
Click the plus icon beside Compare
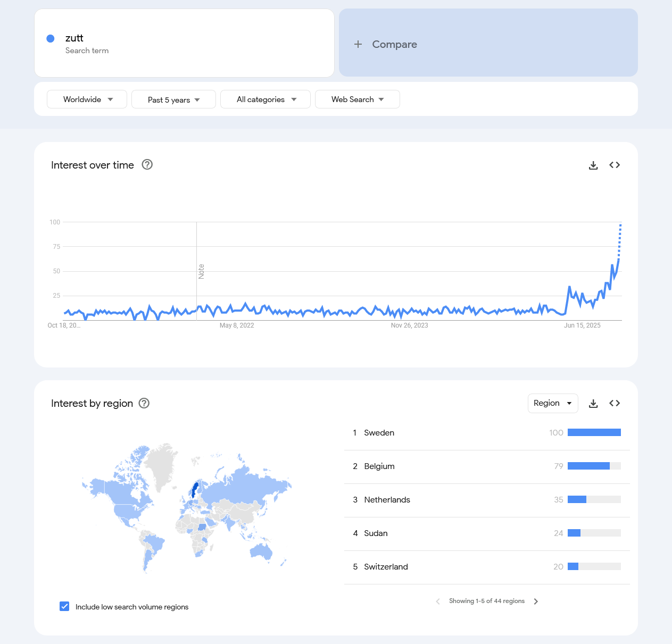coord(358,44)
